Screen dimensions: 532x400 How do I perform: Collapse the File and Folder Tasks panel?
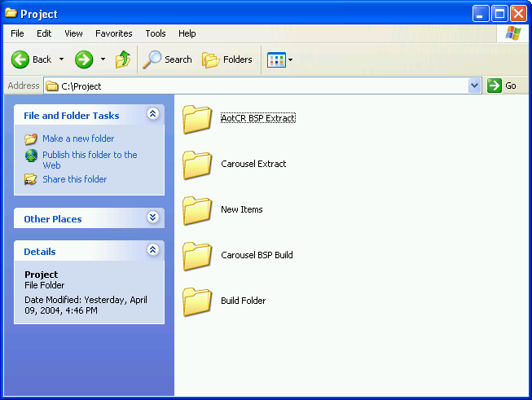152,115
